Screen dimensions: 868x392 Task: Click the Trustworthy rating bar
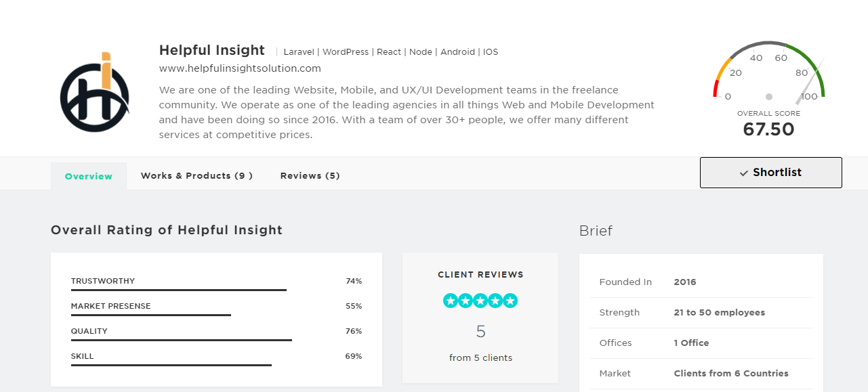(179, 290)
